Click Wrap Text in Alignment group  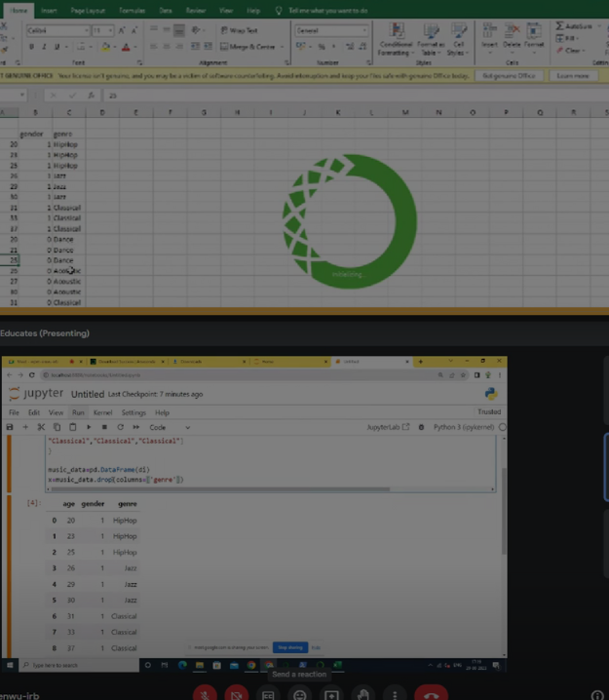pyautogui.click(x=240, y=30)
